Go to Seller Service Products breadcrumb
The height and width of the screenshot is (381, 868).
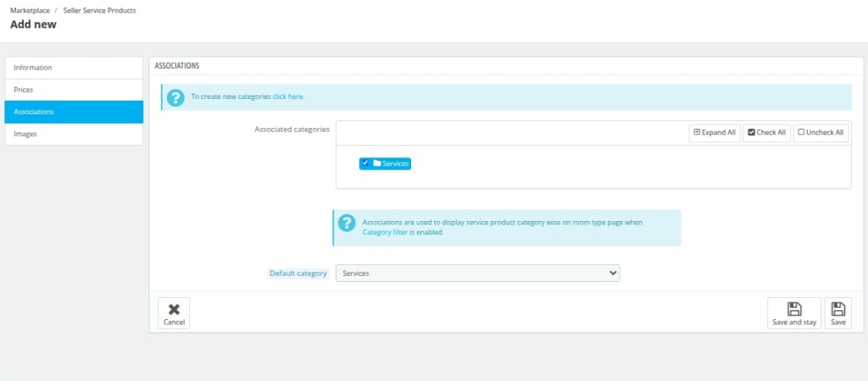coord(100,10)
